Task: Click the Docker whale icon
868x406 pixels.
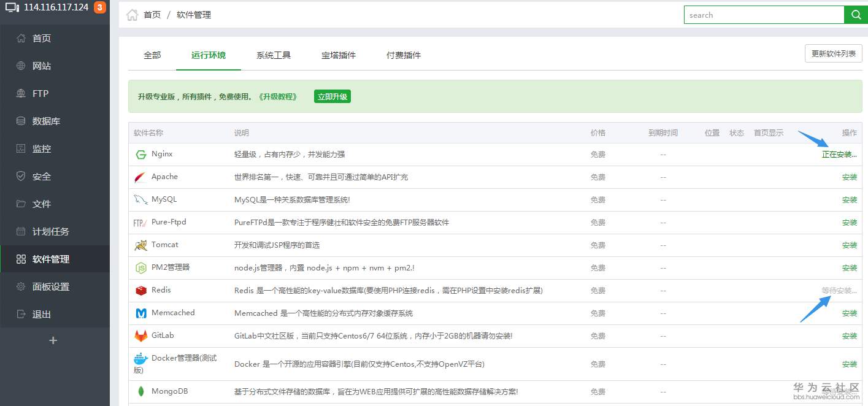Action: point(141,359)
